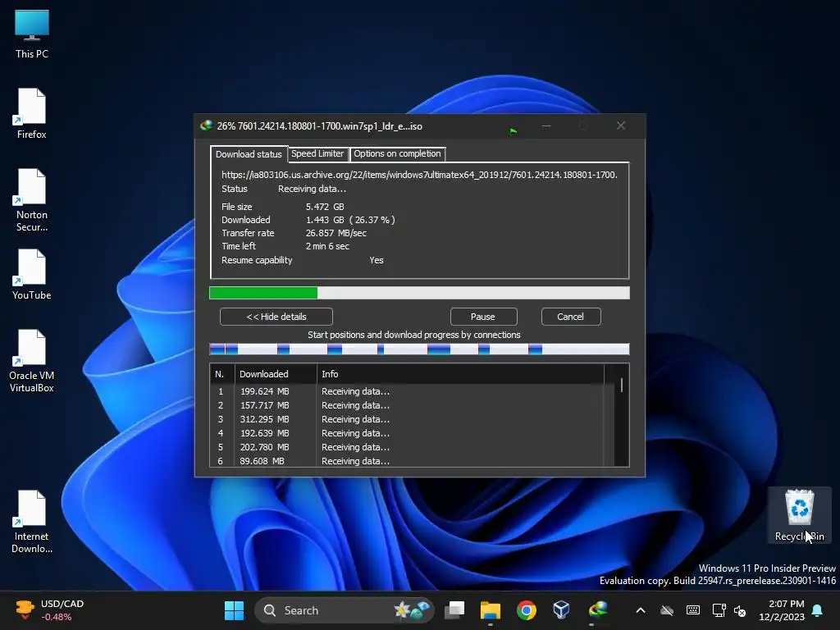
Task: Collapse connection details with Hide details
Action: point(276,317)
